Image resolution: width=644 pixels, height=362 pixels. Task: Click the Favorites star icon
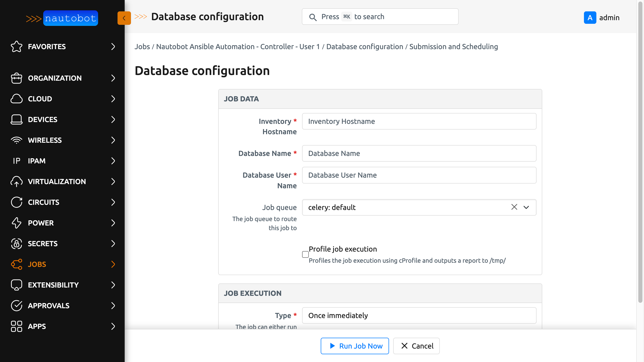pos(16,47)
